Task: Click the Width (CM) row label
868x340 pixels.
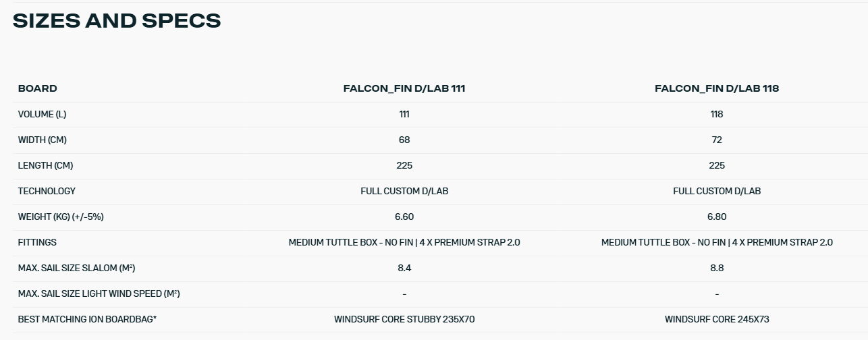Action: coord(42,140)
